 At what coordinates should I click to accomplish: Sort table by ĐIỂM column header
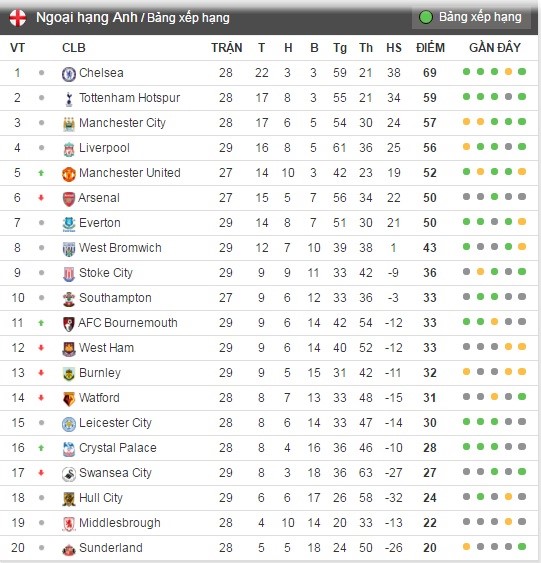430,47
